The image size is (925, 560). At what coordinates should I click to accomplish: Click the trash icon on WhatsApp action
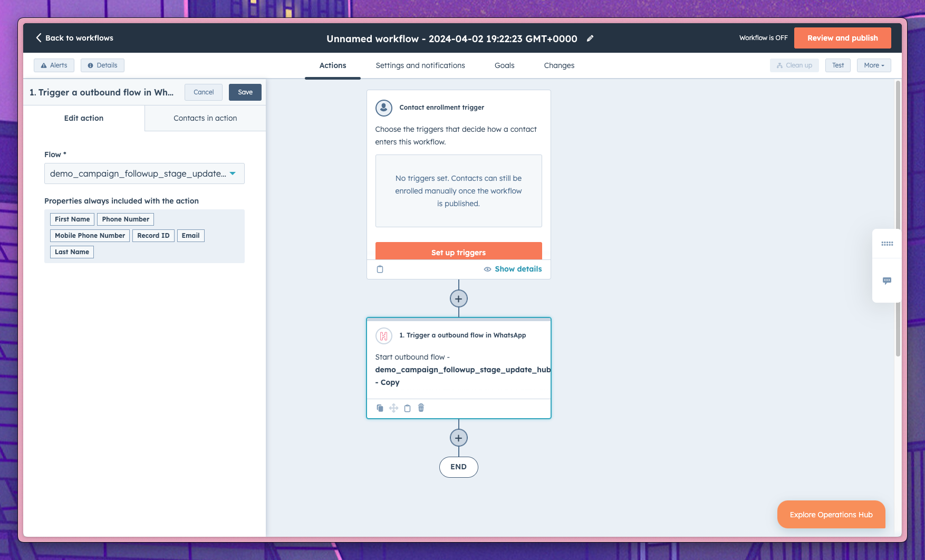(x=421, y=408)
